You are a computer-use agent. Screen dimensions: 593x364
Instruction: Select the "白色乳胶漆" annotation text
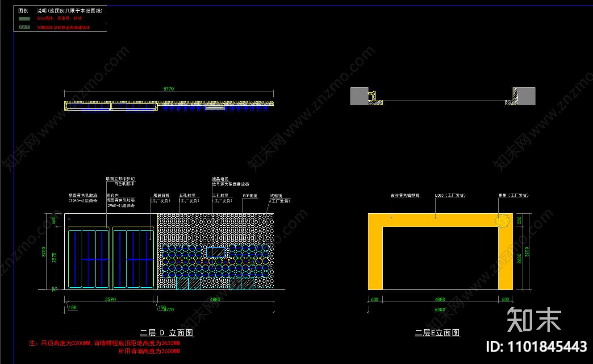click(x=124, y=184)
